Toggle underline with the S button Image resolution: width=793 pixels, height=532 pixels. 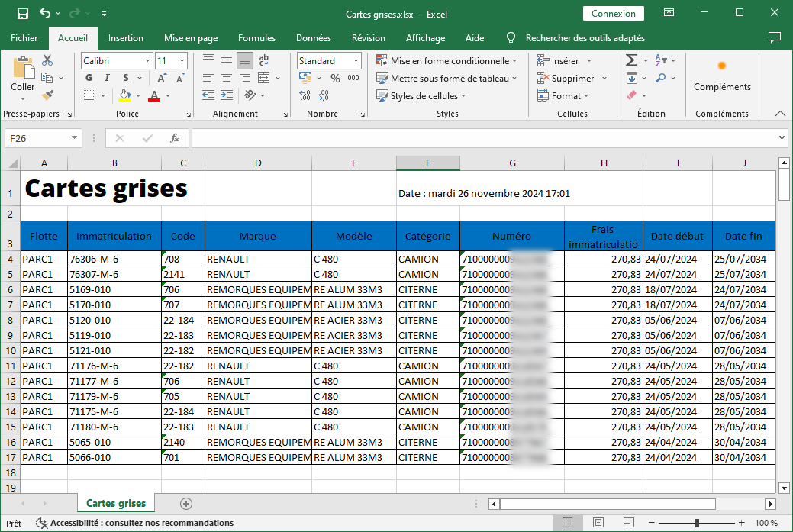[x=125, y=78]
